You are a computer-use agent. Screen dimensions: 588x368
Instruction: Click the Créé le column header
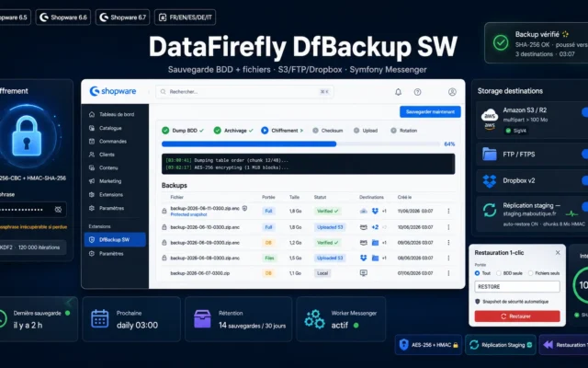coord(404,197)
